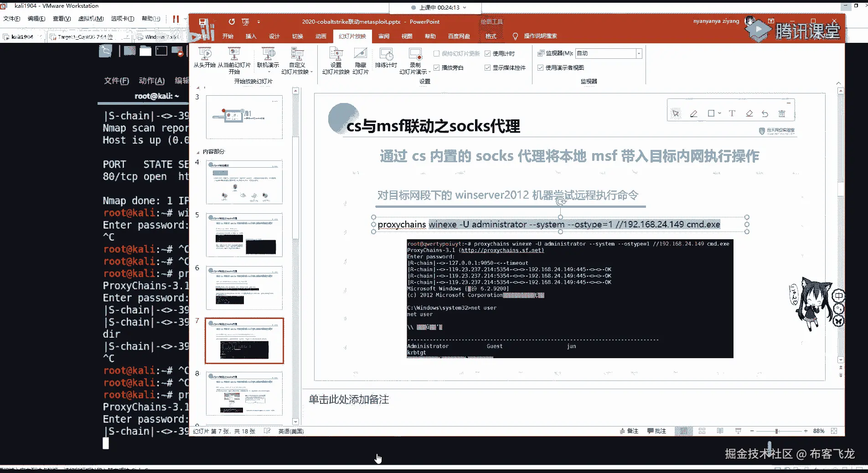The image size is (868, 473).
Task: Click the VMware pause button
Action: pyautogui.click(x=176, y=19)
